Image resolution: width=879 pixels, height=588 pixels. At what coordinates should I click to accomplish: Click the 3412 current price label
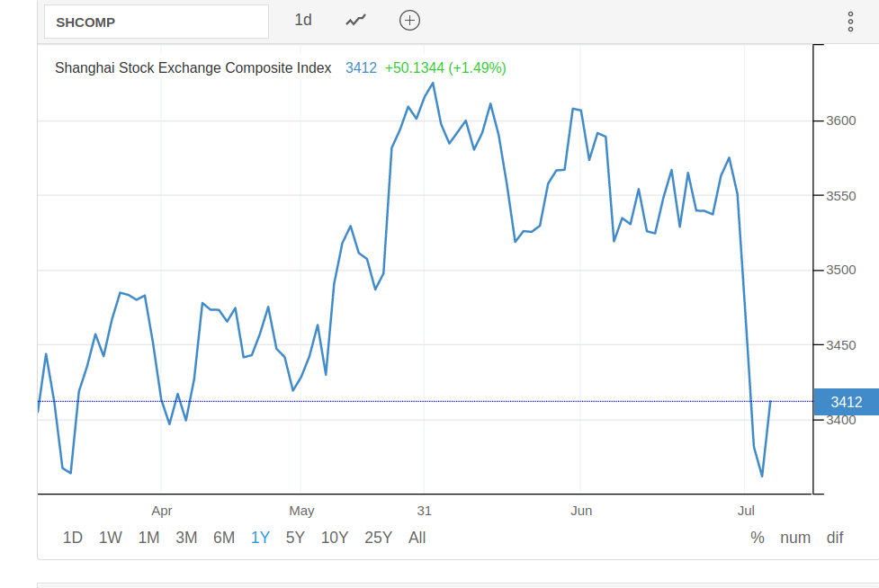coord(846,402)
